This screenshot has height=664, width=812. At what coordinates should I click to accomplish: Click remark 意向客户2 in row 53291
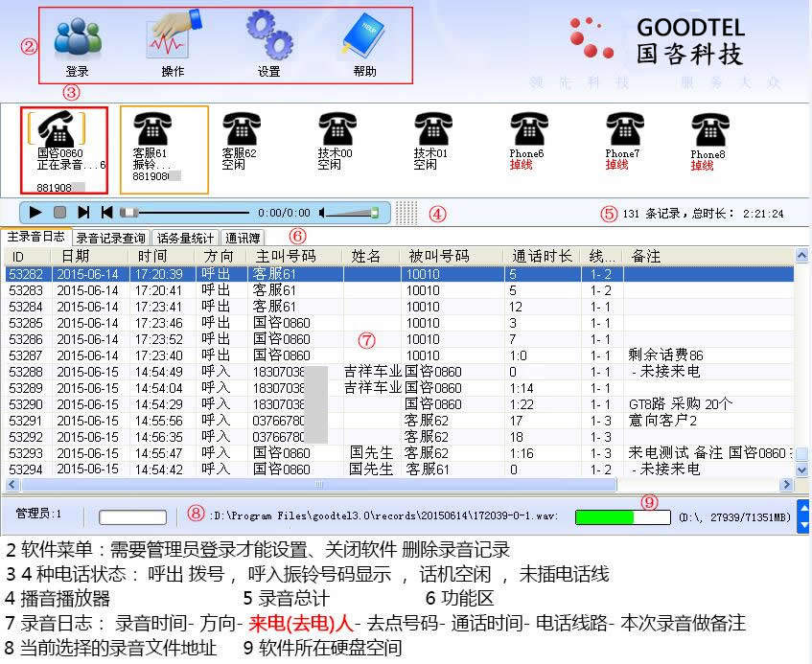coord(662,421)
